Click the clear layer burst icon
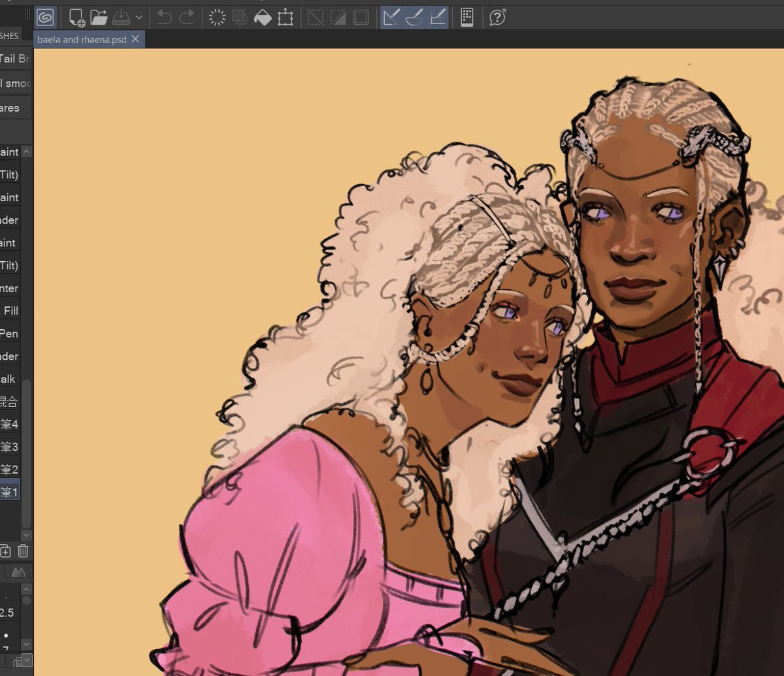This screenshot has height=676, width=784. click(x=217, y=18)
